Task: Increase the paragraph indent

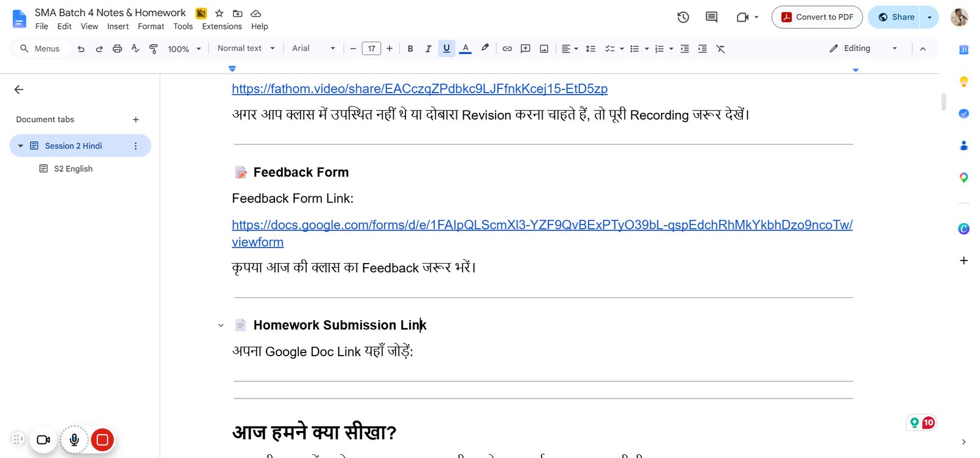Action: coord(703,48)
